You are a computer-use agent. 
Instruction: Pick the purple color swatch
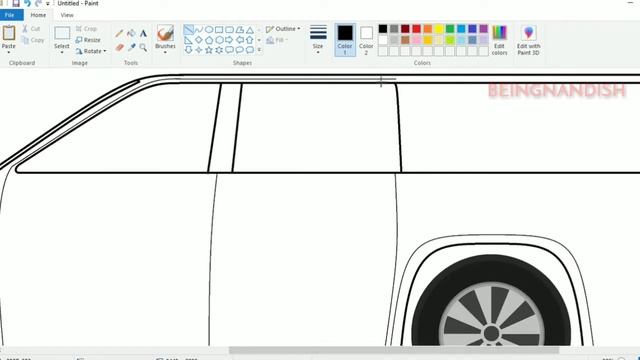tap(484, 29)
